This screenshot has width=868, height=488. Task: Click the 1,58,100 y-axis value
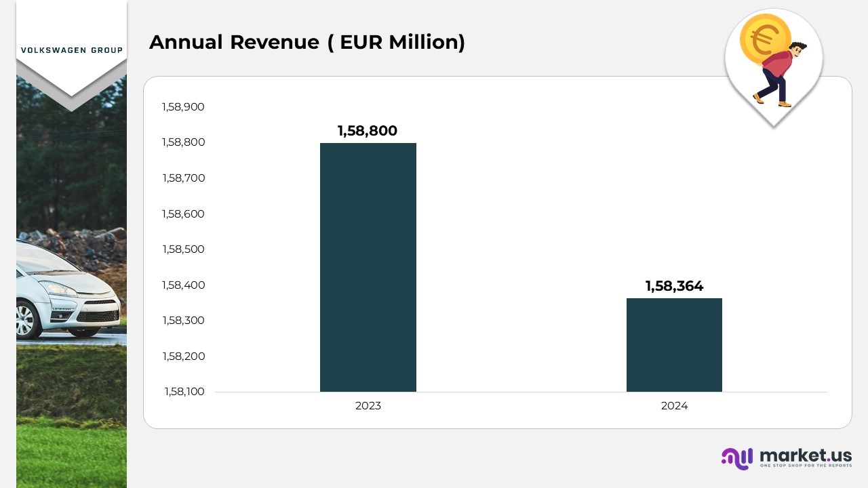(182, 392)
